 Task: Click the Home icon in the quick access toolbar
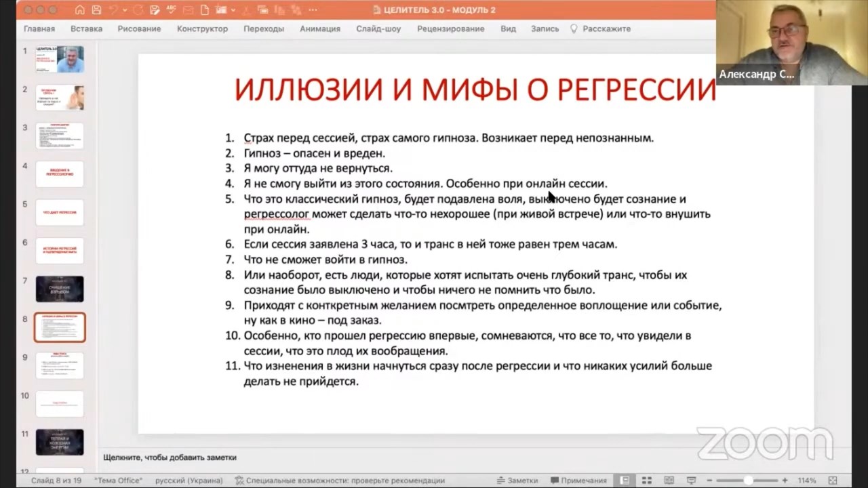[x=80, y=10]
